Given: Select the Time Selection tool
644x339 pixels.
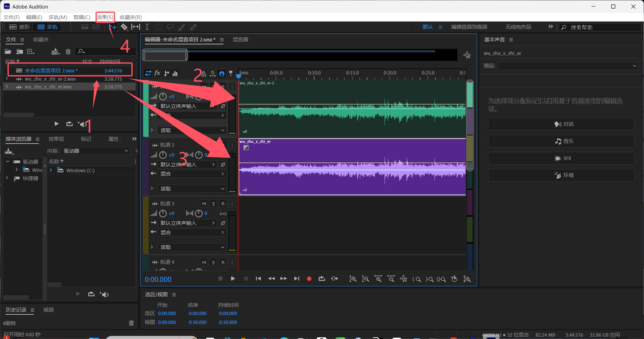Looking at the screenshot, I should 147,27.
